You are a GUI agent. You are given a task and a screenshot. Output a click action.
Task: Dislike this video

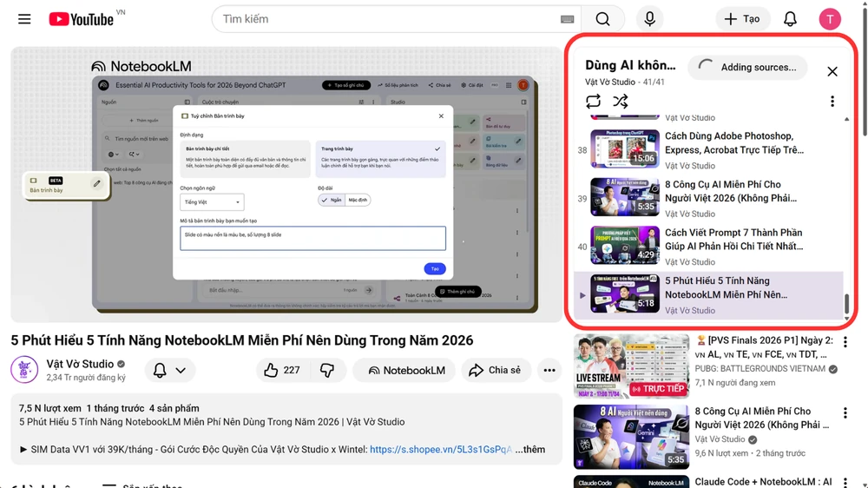click(x=327, y=370)
